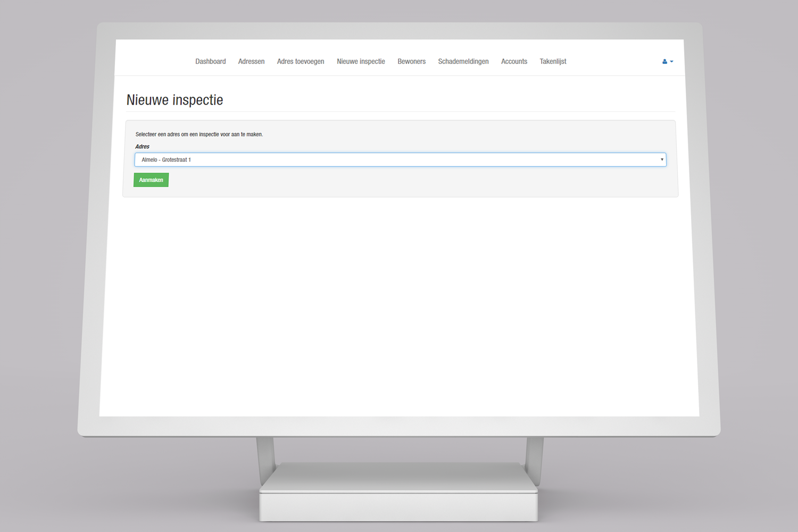Switch to the Accounts section
Screen dimensions: 798x532
click(514, 62)
